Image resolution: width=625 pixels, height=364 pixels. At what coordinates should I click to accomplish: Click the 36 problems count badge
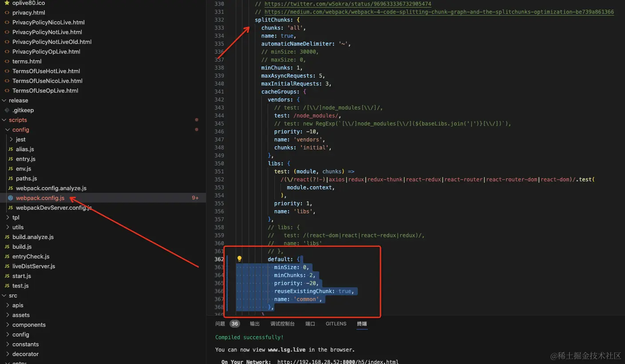(x=235, y=324)
